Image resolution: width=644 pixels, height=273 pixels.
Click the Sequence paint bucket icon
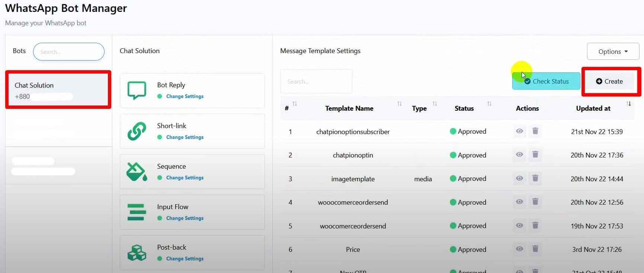tap(137, 172)
